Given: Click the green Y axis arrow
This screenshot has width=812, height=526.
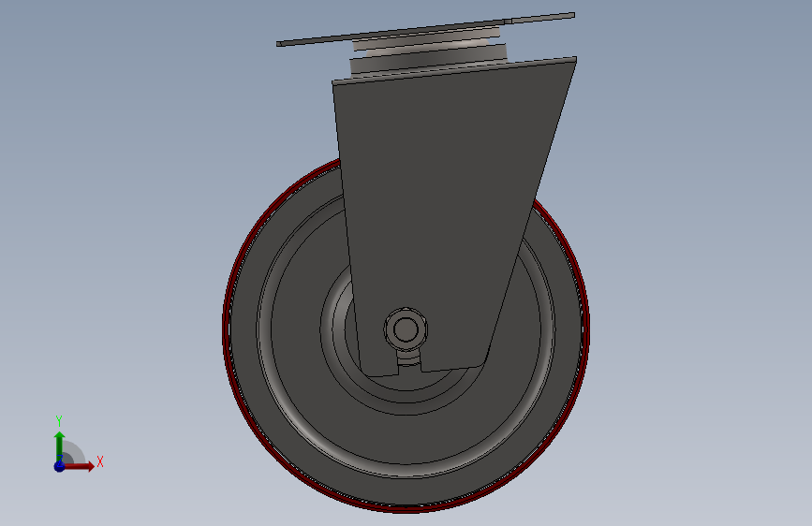Looking at the screenshot, I should coord(59,445).
